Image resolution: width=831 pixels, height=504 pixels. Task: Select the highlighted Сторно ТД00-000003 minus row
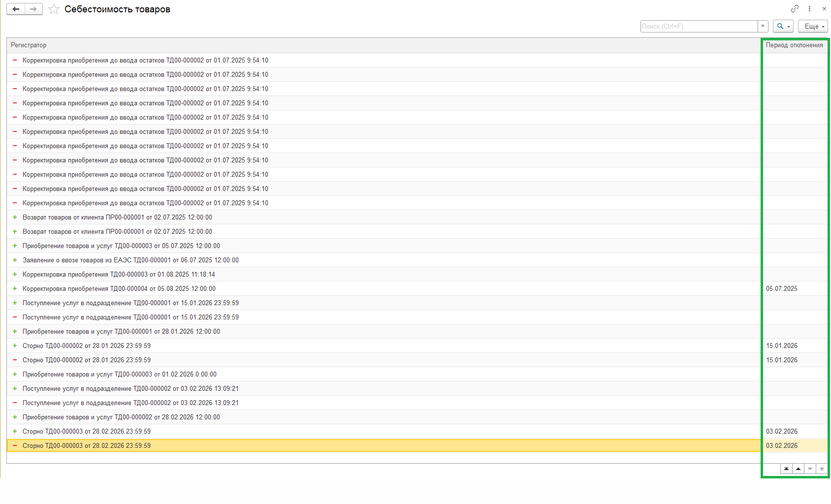(x=87, y=445)
